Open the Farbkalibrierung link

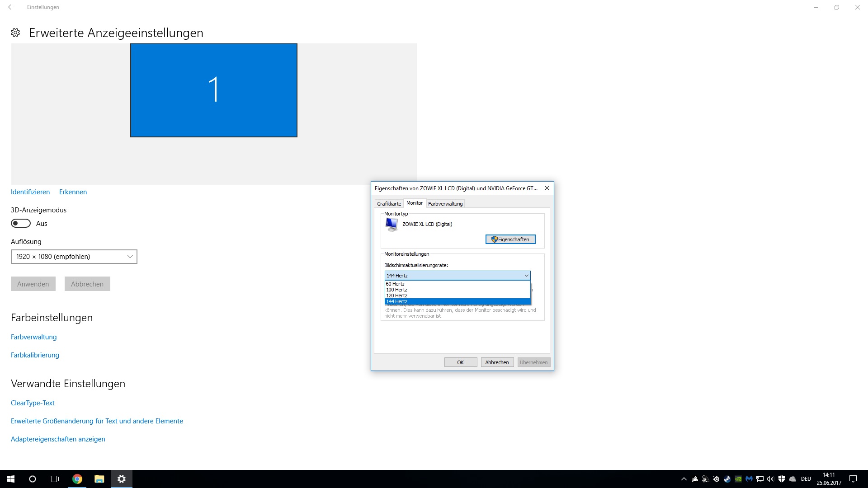tap(35, 355)
